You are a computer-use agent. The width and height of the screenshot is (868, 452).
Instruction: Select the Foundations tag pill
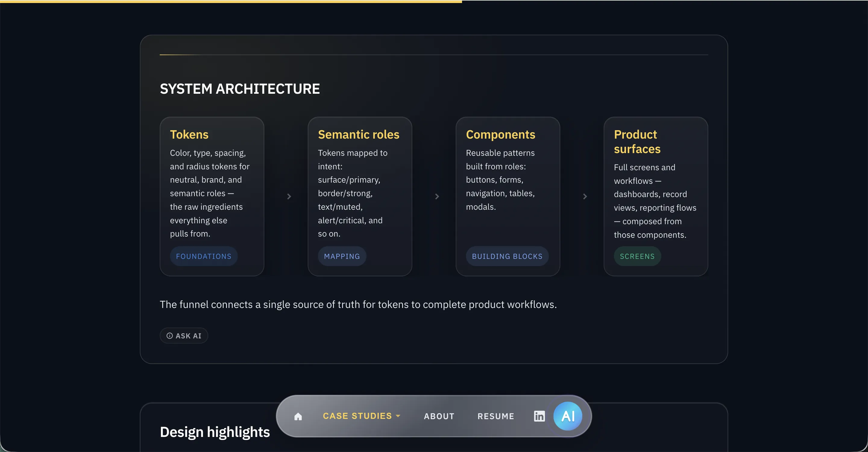click(203, 256)
